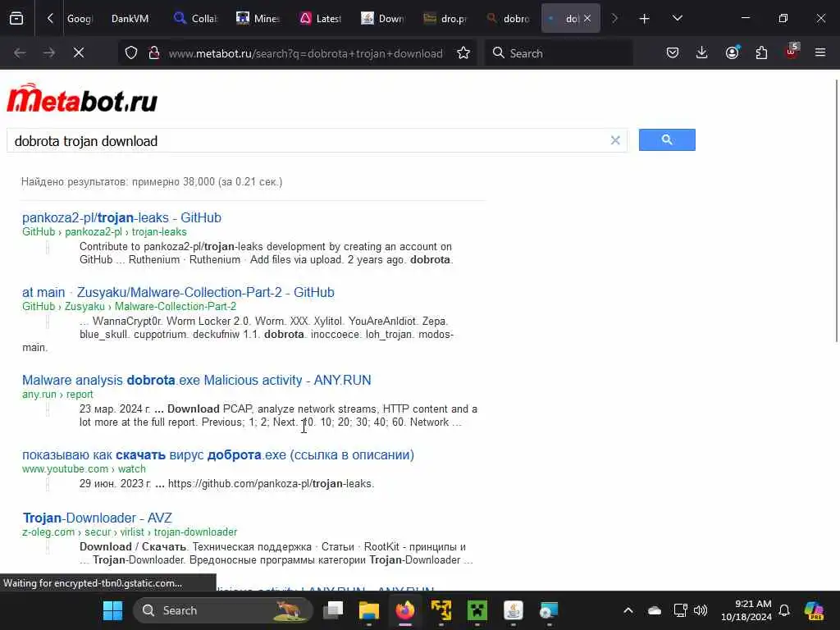Screen dimensions: 840x630
Task: Open the clock showing 9:21 AM
Action: point(746,610)
